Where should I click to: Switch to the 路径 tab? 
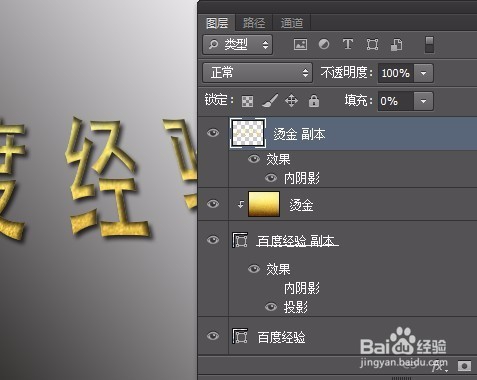coord(254,23)
